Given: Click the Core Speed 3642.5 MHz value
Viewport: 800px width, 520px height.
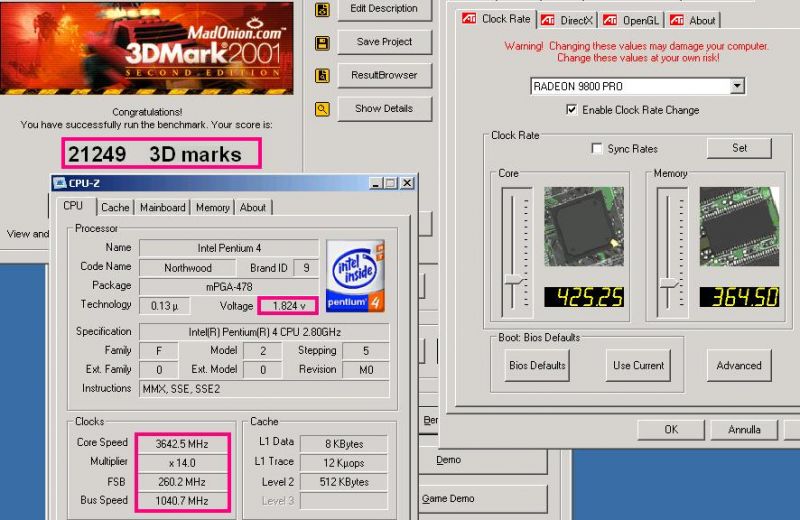Looking at the screenshot, I should point(182,444).
